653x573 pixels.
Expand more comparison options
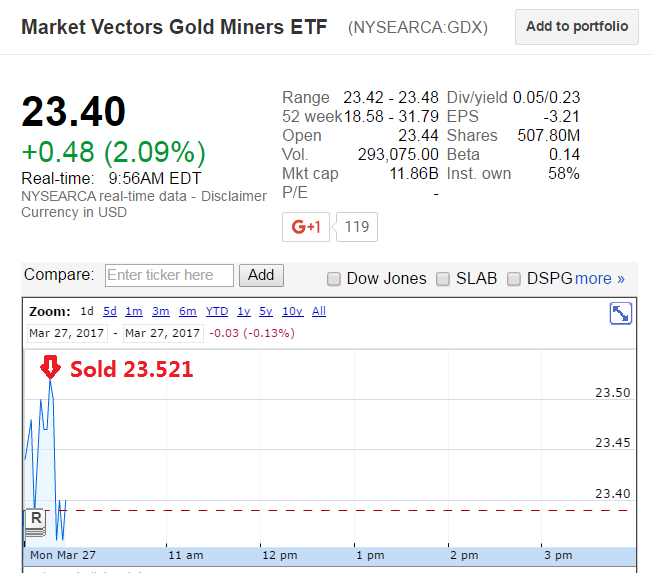click(x=600, y=279)
